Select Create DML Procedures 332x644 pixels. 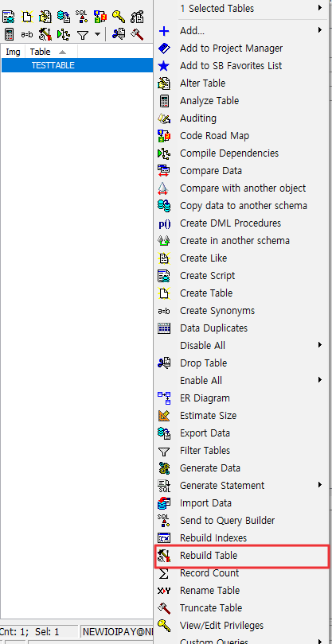point(241,223)
